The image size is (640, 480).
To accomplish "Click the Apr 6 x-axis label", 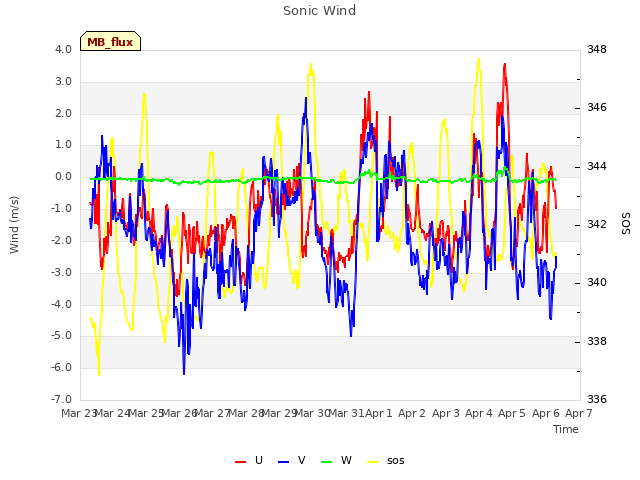I will (546, 413).
